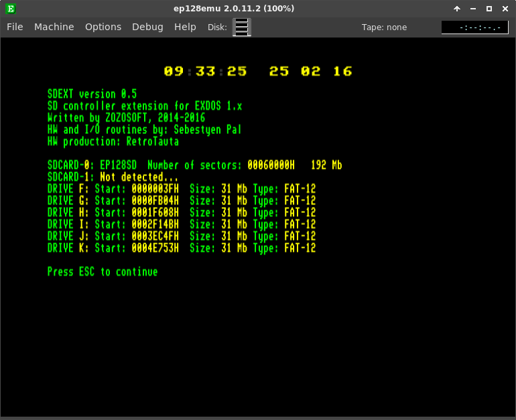Click the 09:33:25 clock display
The width and height of the screenshot is (516, 420).
coord(205,71)
